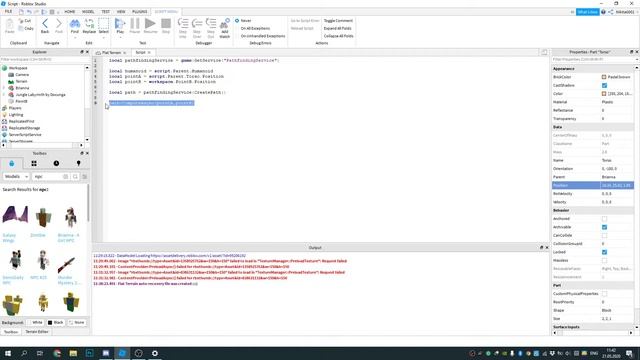Click the Toolbox search magnifier icon
Screen dimensions: 640x360
click(x=75, y=176)
